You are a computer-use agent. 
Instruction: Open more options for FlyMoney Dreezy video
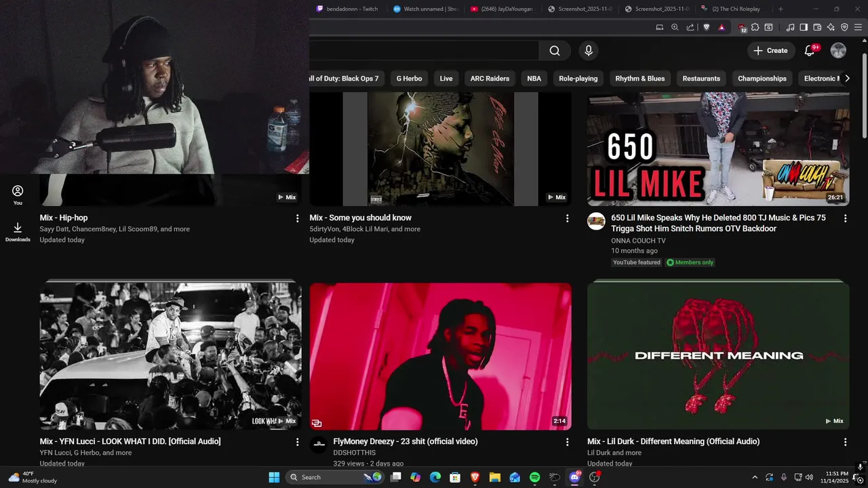[x=567, y=442]
